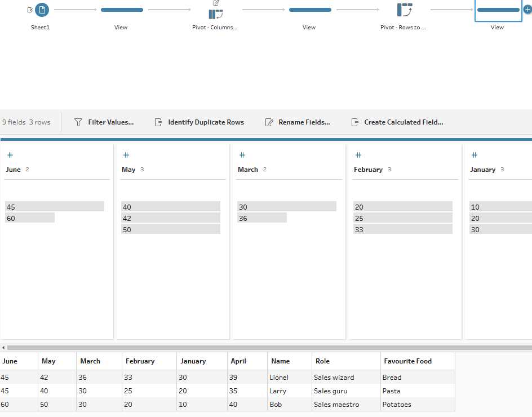Click the number data type icon for June
Viewport: 532px width, 417px height.
click(x=10, y=155)
